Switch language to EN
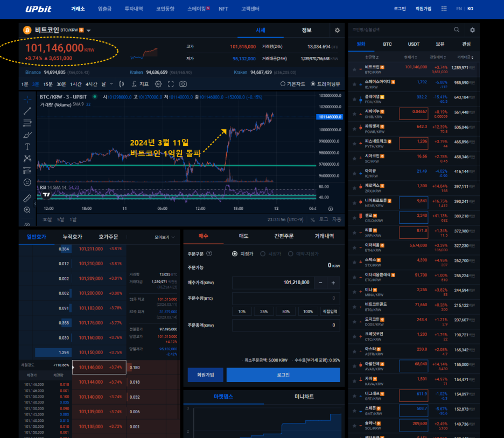The image size is (504, 438). coord(459,9)
